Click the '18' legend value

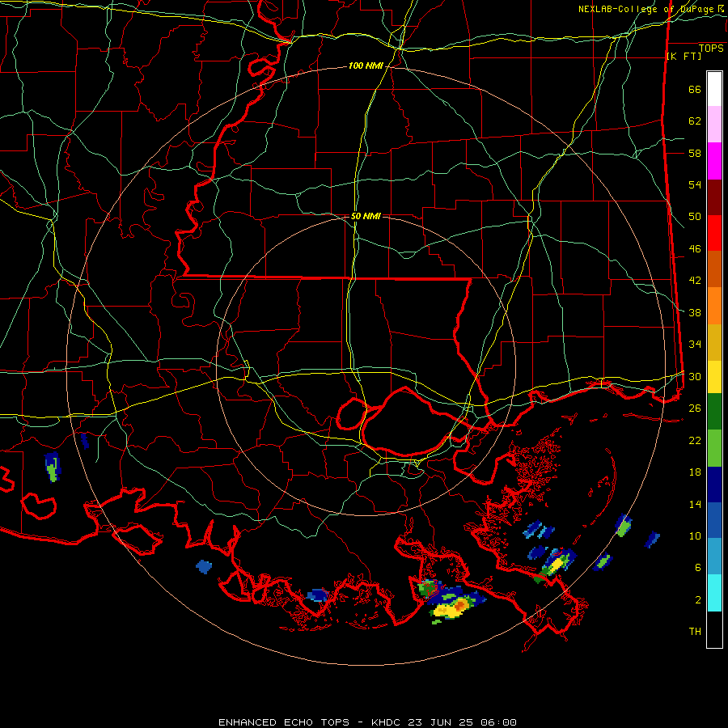tap(695, 472)
